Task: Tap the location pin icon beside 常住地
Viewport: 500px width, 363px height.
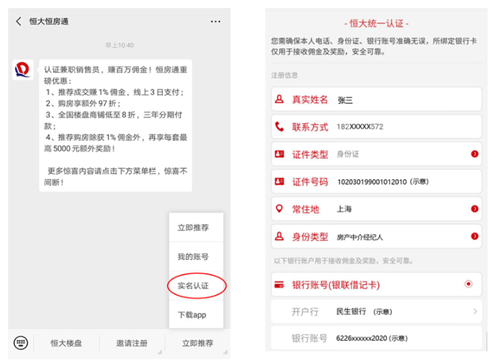Action: 279,209
